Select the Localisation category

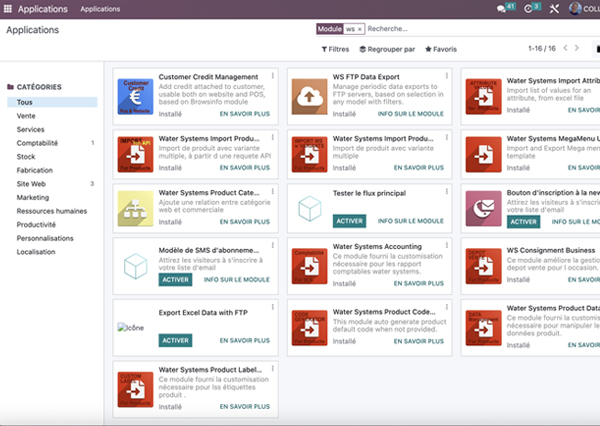point(52,252)
